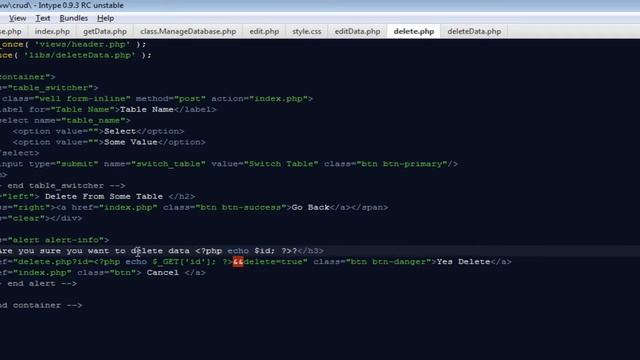Click the $_GET['id'] expression

tap(182, 262)
